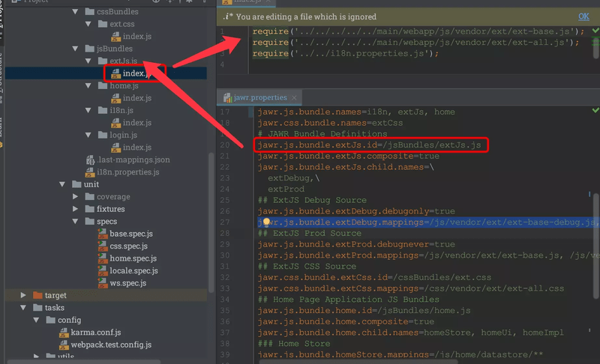Collapse the jsBundles folder
600x364 pixels.
click(88, 49)
